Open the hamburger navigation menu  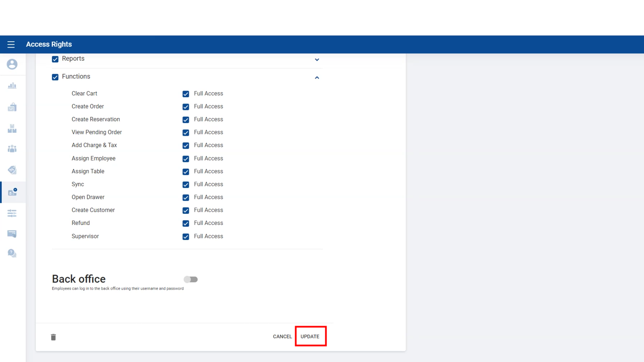(x=11, y=44)
